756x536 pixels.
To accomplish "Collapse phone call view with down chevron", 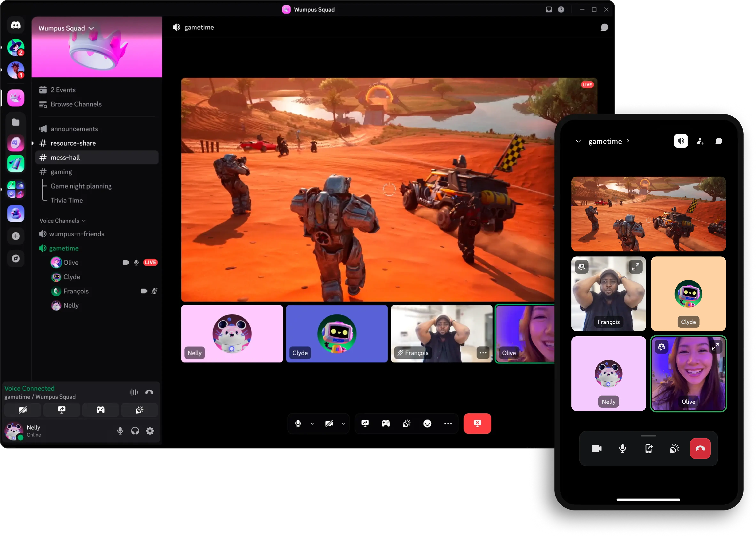I will 578,141.
